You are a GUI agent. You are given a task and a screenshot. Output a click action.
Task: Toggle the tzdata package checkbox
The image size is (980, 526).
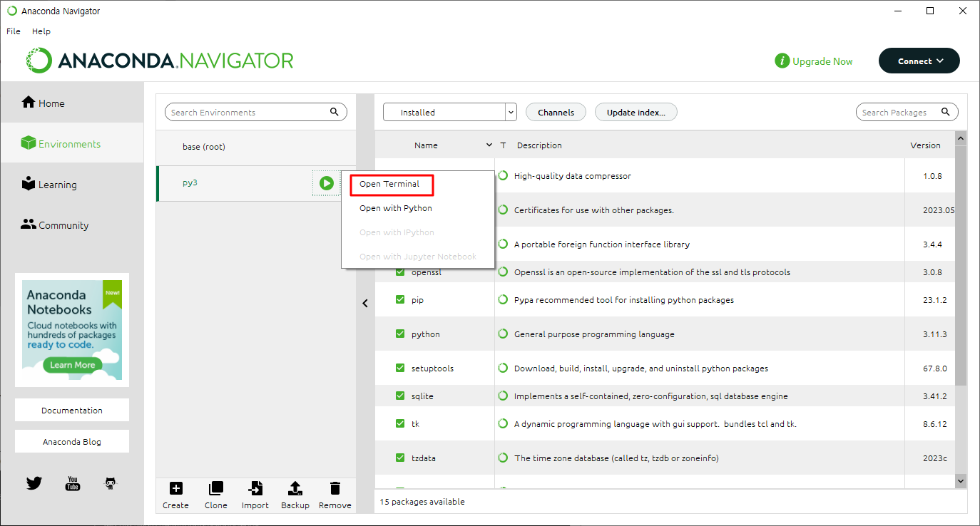click(400, 458)
